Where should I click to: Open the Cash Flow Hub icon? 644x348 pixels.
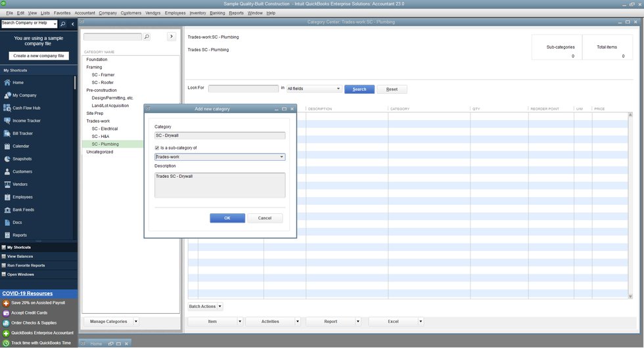(x=7, y=108)
